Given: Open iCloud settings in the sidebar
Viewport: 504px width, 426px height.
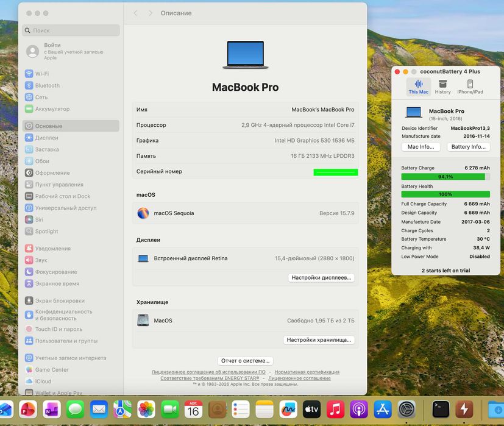Looking at the screenshot, I should pos(71,382).
